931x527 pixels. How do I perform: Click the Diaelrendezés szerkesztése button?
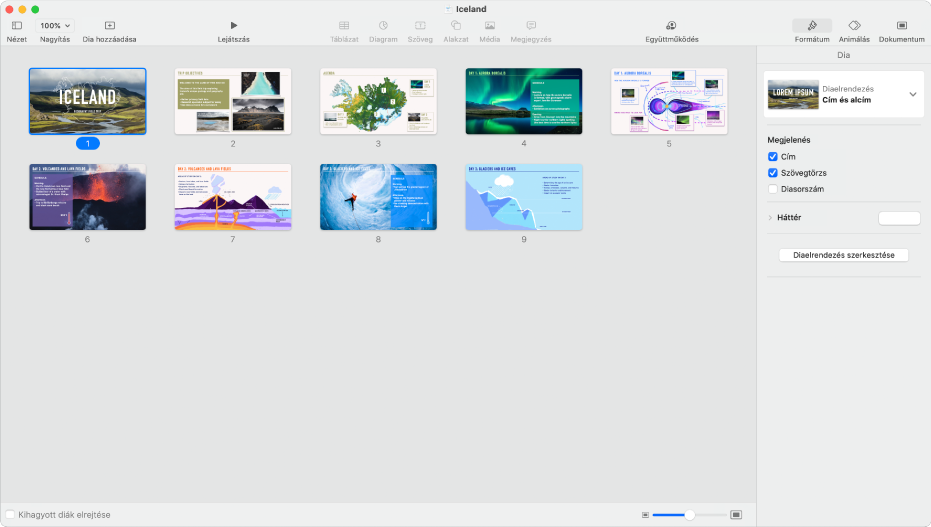tap(843, 255)
